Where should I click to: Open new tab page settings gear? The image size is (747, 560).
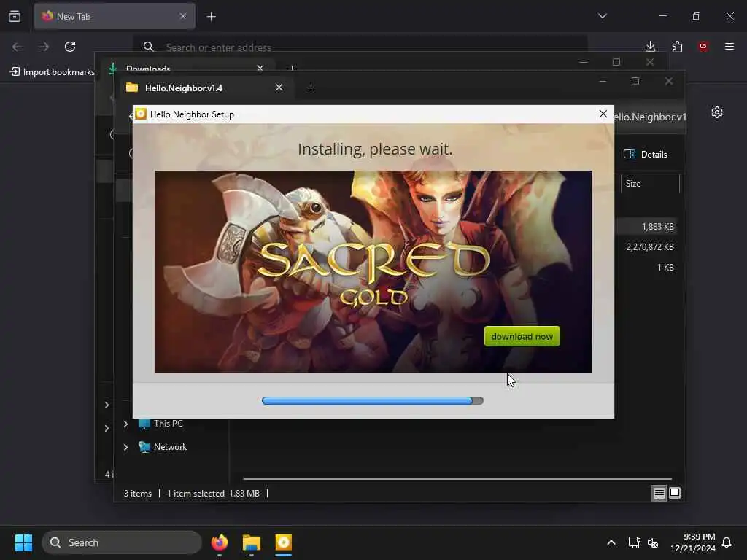(x=717, y=112)
